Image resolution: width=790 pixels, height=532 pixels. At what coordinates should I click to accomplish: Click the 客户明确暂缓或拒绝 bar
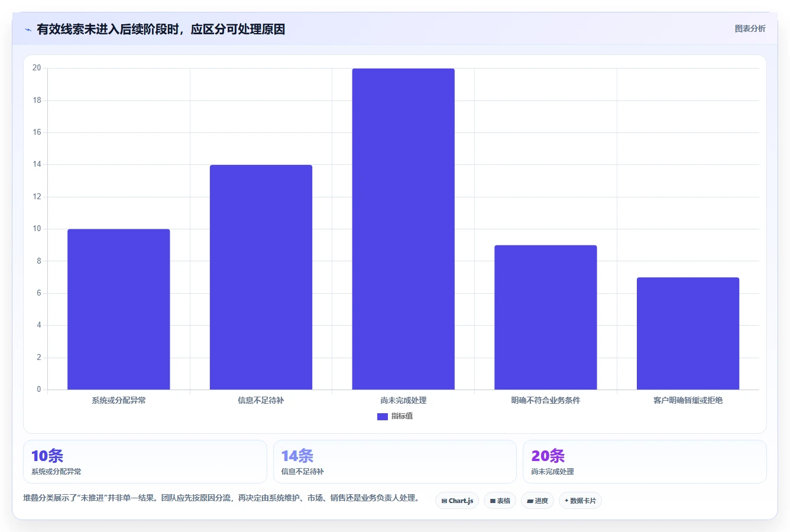688,333
